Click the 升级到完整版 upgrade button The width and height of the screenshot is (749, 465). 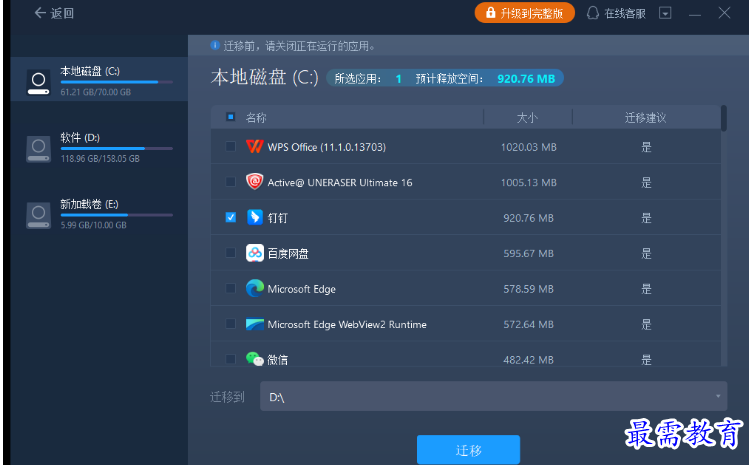point(524,13)
